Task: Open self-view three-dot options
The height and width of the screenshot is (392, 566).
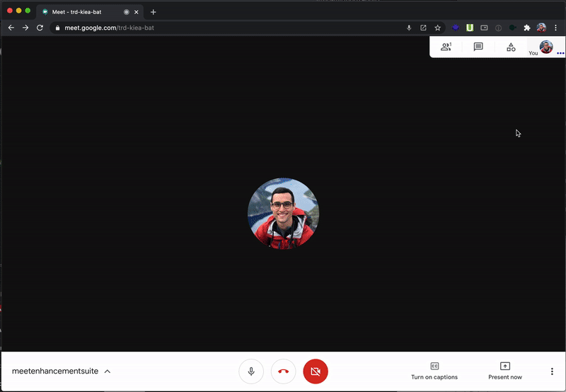Action: pos(560,53)
